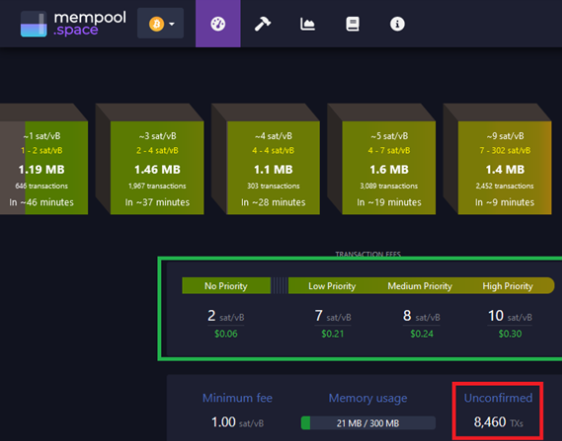Click the 10 sat/vB high priority fee

[x=510, y=316]
